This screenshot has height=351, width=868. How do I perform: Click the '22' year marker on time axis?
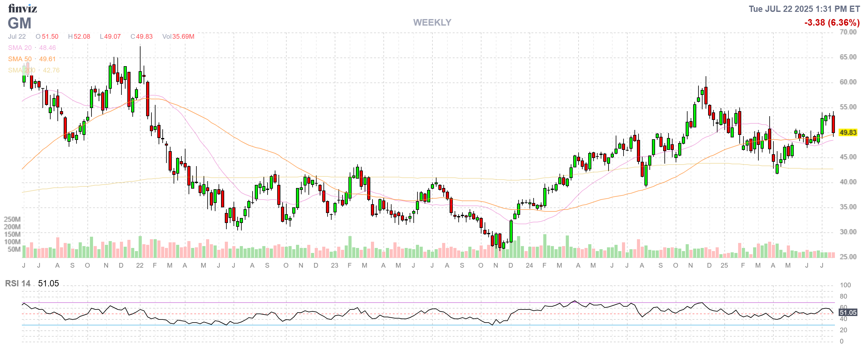point(140,265)
